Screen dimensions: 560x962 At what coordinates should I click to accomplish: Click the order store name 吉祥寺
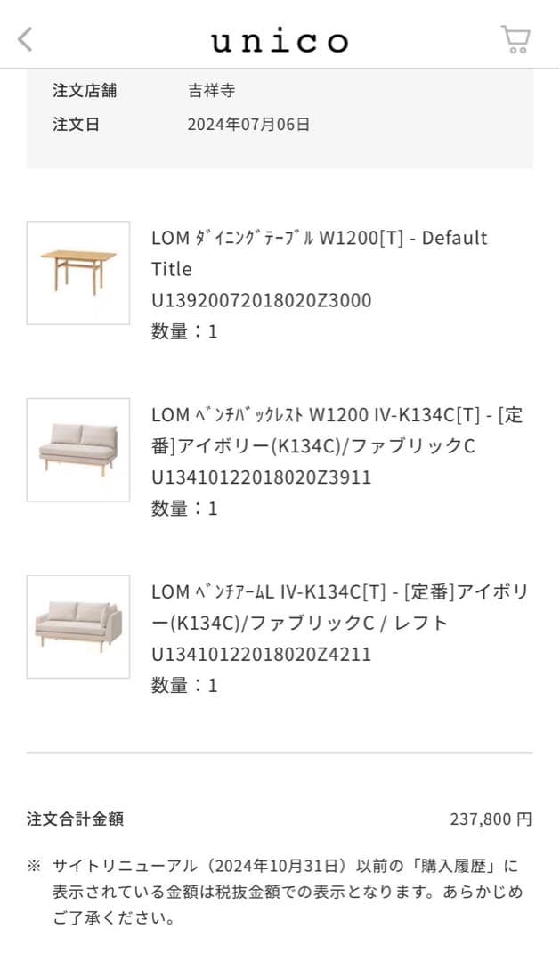[x=201, y=91]
